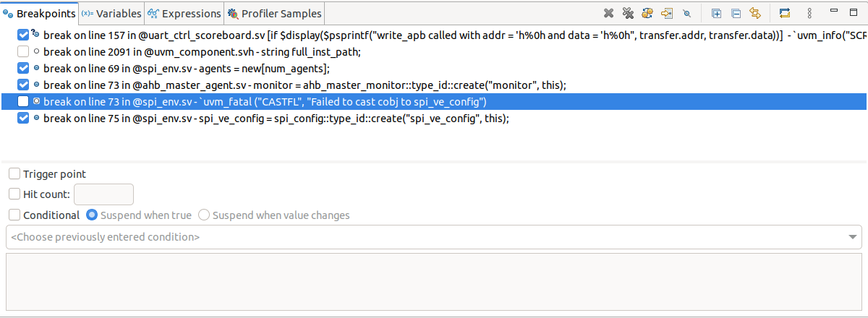Enable the Trigger point checkbox
Screen dimensions: 868x318
pos(14,173)
